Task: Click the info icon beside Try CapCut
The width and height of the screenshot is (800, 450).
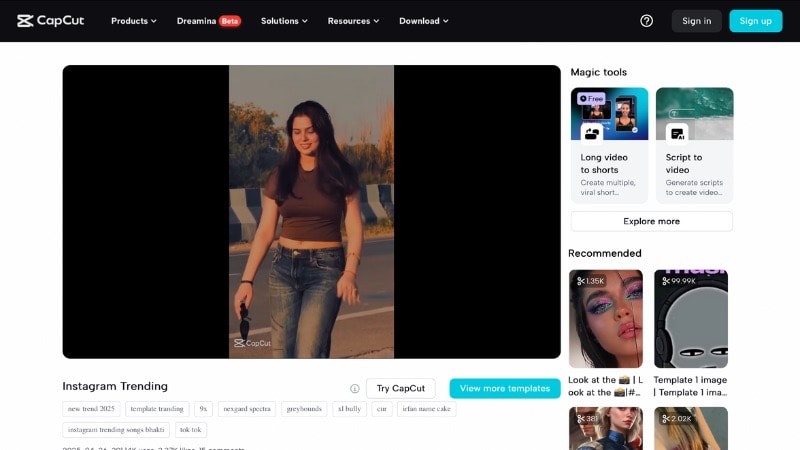Action: click(x=355, y=389)
